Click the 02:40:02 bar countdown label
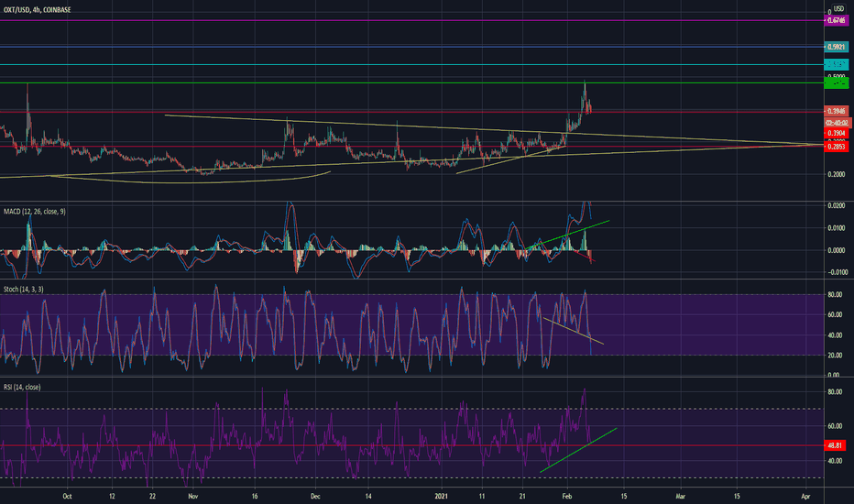The image size is (854, 504). [838, 123]
